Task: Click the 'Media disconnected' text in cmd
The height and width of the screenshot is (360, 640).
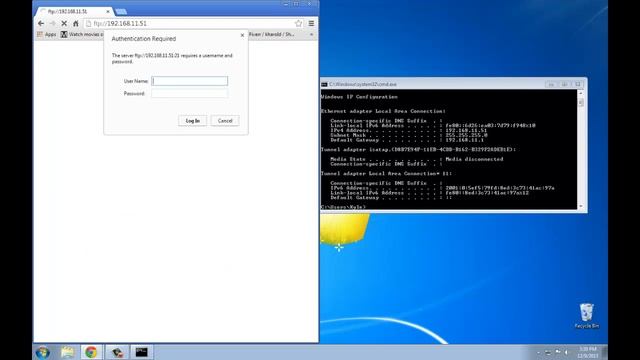Action: pyautogui.click(x=474, y=159)
